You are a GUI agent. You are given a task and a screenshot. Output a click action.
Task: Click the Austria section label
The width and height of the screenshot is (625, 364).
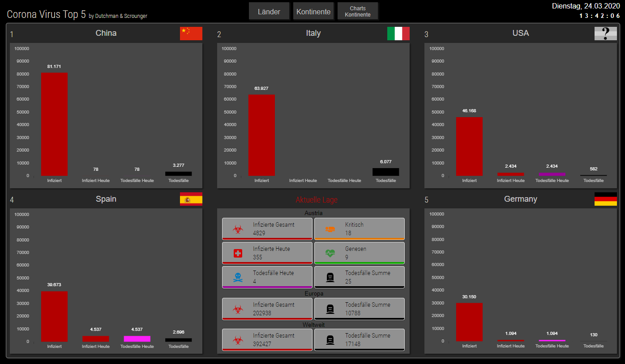point(313,213)
